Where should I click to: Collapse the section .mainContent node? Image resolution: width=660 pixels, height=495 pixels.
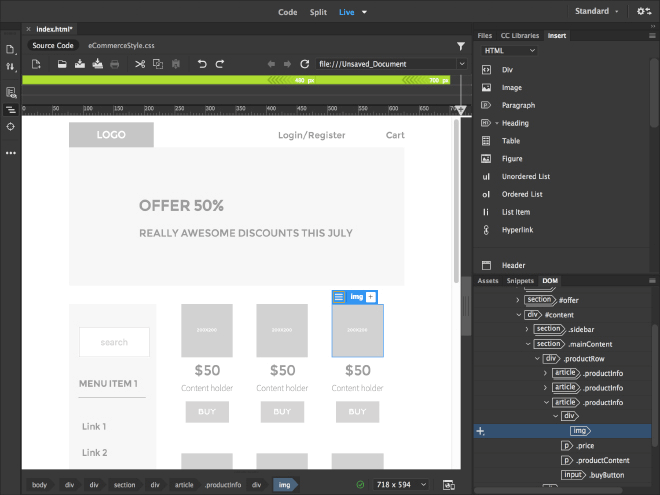coord(528,344)
